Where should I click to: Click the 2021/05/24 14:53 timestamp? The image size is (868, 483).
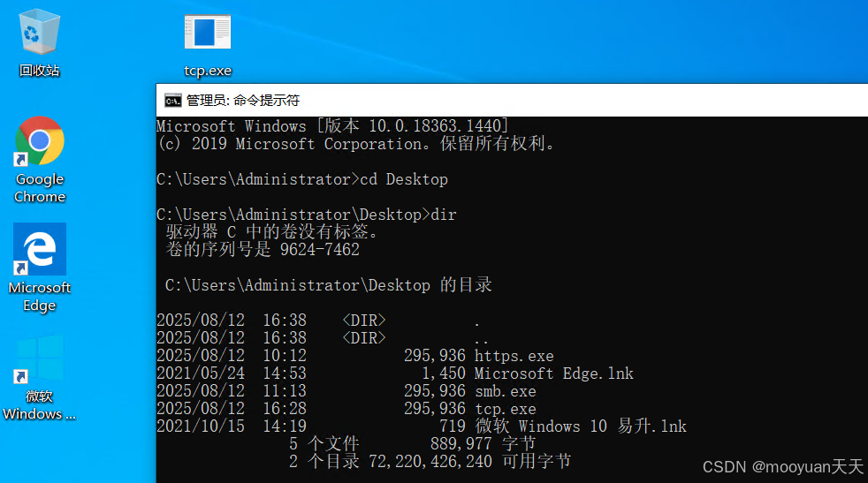point(232,374)
